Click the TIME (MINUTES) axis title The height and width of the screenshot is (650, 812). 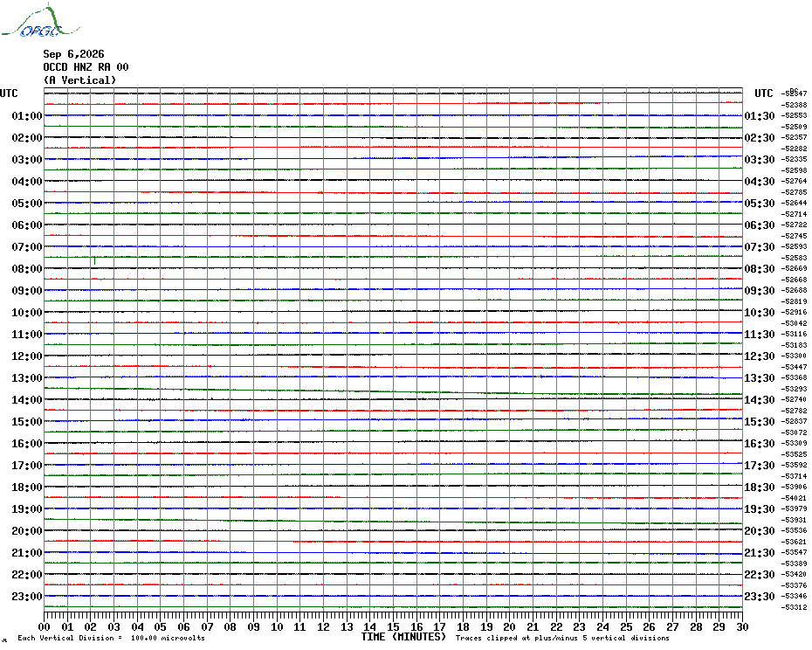click(403, 637)
